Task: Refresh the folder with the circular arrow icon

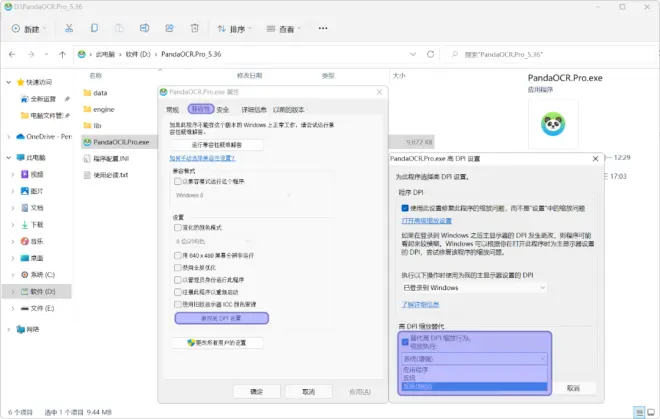Action: 430,54
